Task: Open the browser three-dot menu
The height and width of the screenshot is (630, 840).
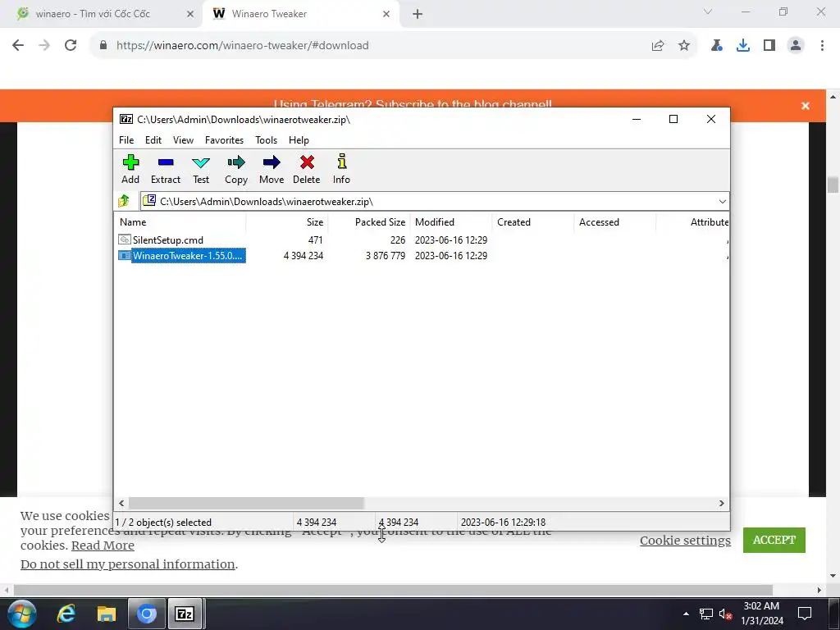Action: 822,46
